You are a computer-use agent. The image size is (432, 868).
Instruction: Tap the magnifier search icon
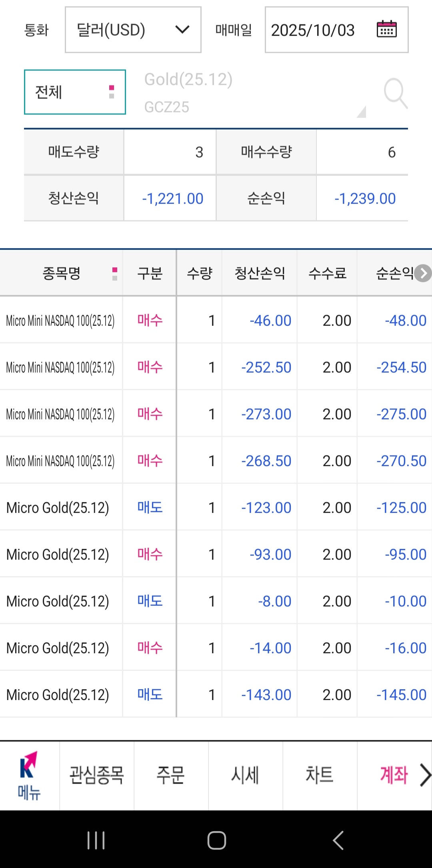396,93
